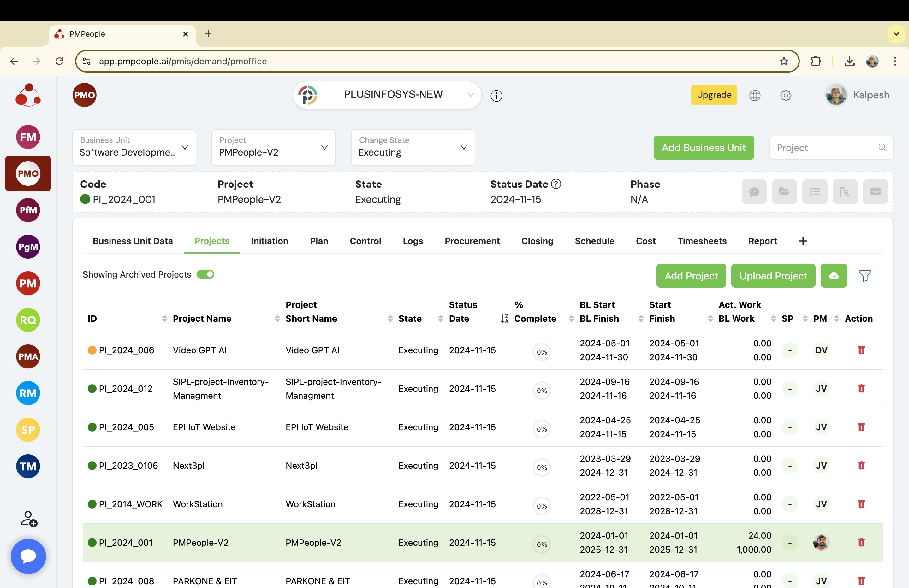
Task: Sort table by Status Date column
Action: tap(504, 318)
